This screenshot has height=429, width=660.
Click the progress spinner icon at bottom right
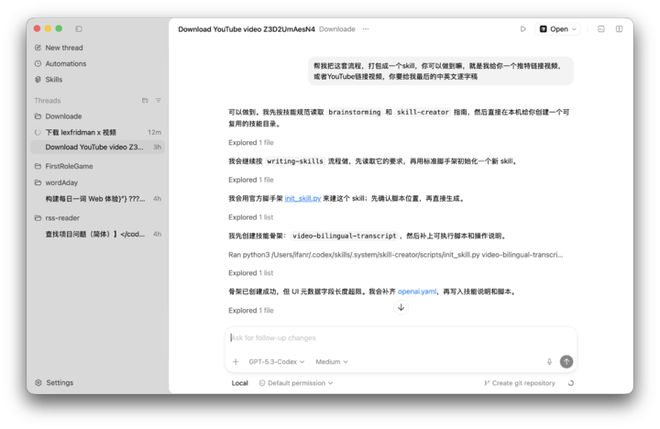pyautogui.click(x=571, y=383)
